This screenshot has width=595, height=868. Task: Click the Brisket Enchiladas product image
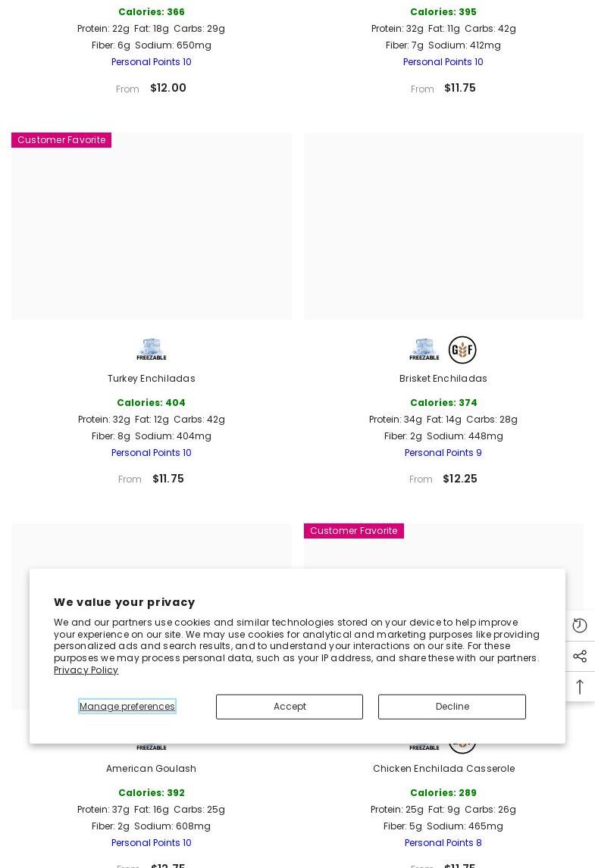click(x=443, y=226)
